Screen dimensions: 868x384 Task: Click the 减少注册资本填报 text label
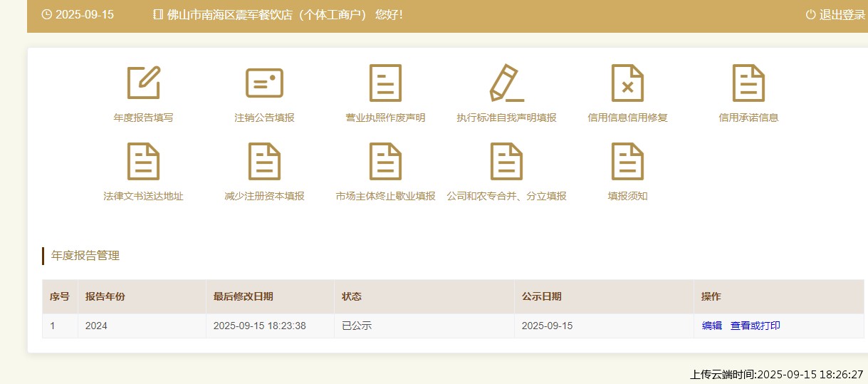(264, 196)
